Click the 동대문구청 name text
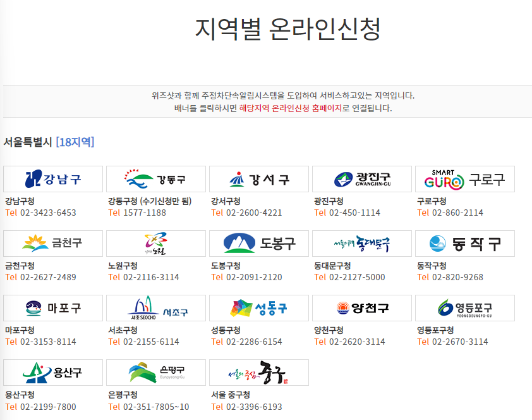This screenshot has width=532, height=420. tap(332, 266)
